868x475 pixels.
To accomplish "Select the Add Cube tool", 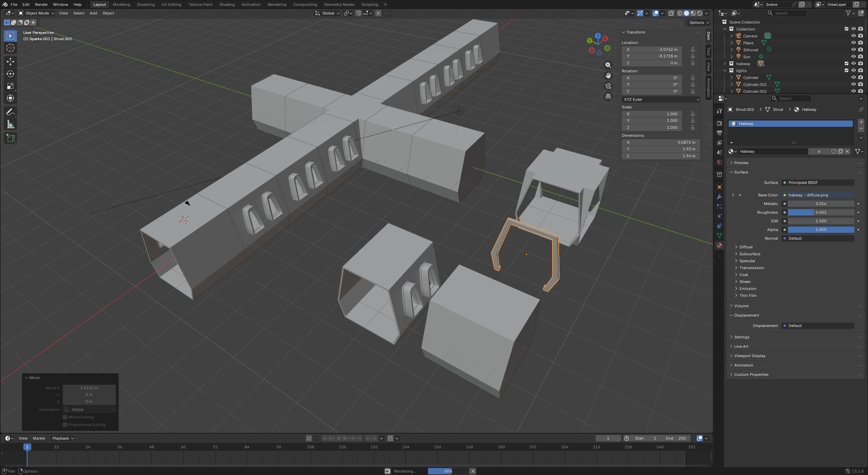I will [10, 138].
